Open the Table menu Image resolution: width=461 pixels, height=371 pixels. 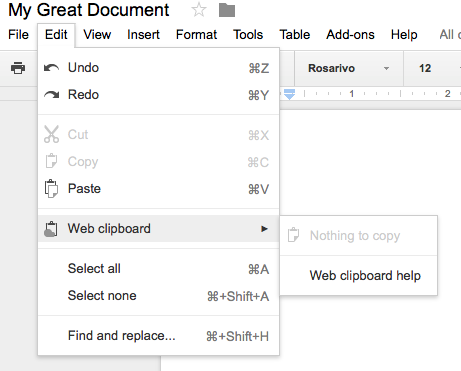[x=295, y=35]
